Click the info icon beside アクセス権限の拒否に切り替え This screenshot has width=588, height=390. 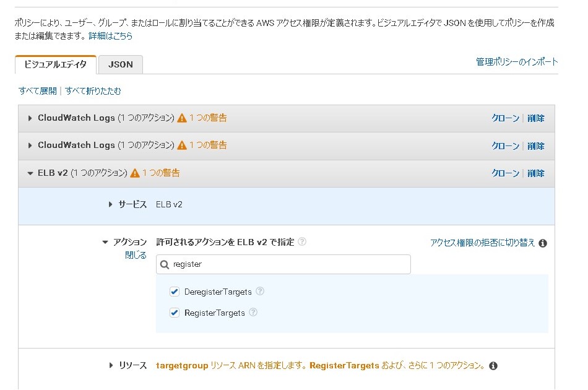click(543, 243)
